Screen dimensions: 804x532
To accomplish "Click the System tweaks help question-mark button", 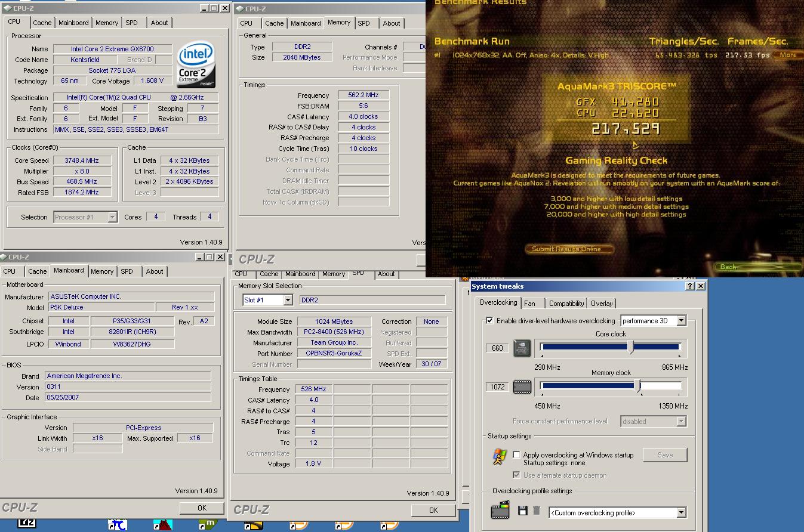I will (x=690, y=286).
